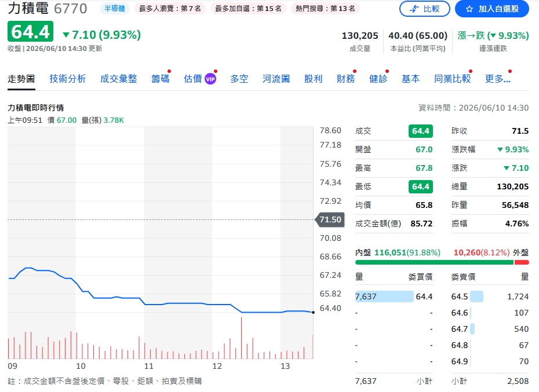Click the 7,637 bid volume bar
539x392 pixels.
coord(384,296)
